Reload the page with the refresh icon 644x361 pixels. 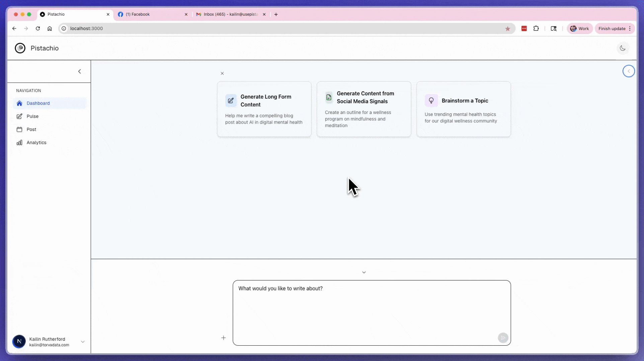coord(38,28)
